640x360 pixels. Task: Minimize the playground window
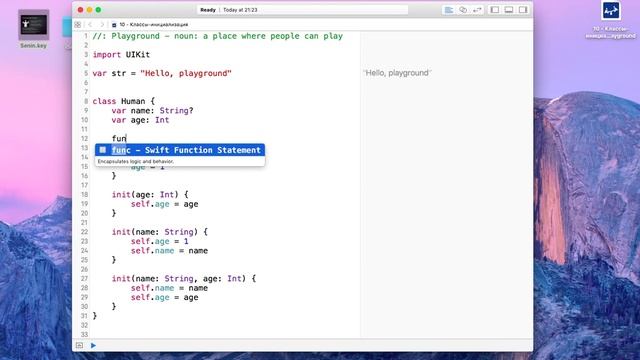(x=89, y=10)
